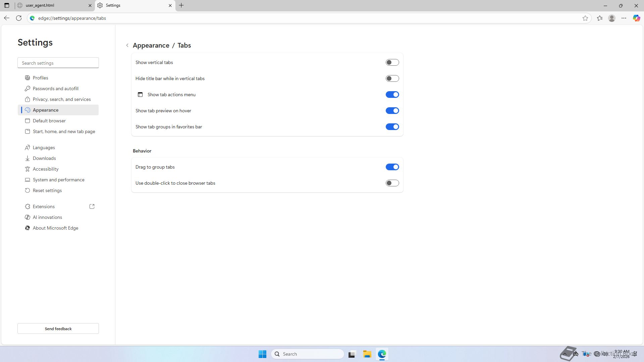Show hidden system tray icons chevron
The height and width of the screenshot is (362, 644).
click(x=565, y=354)
